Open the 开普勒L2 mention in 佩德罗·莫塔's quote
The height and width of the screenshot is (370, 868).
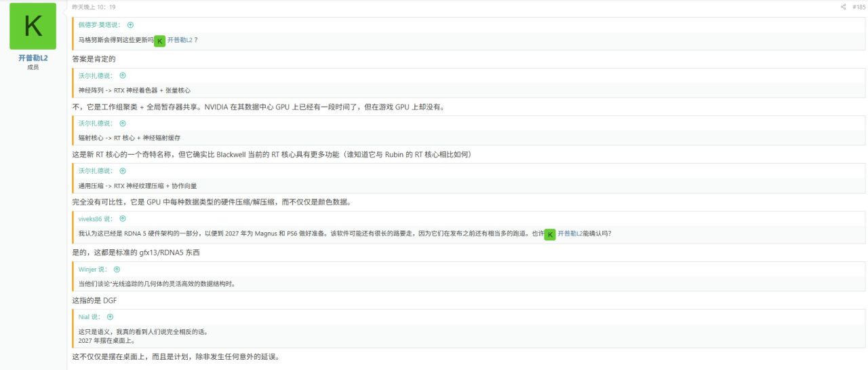[180, 40]
